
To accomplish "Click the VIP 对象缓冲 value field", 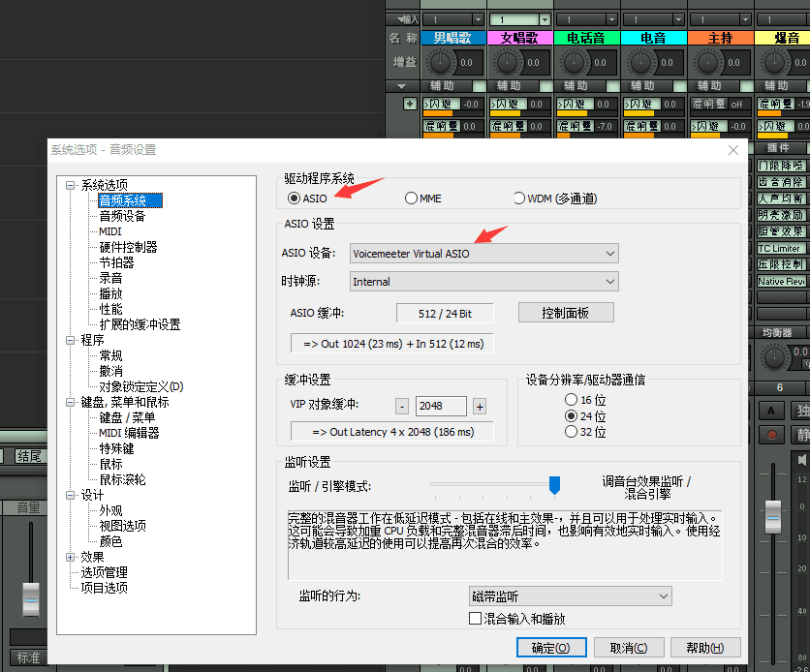I will coord(441,407).
